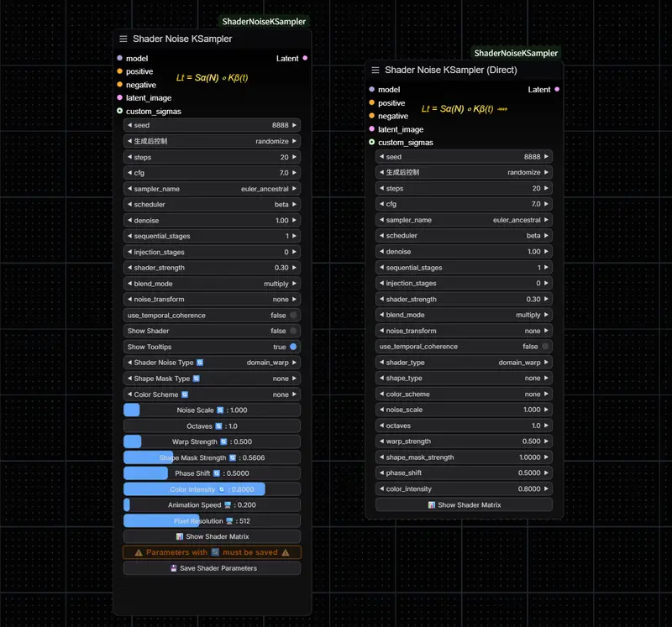
Task: Click the Save Shader Parameters button
Action: coord(212,568)
